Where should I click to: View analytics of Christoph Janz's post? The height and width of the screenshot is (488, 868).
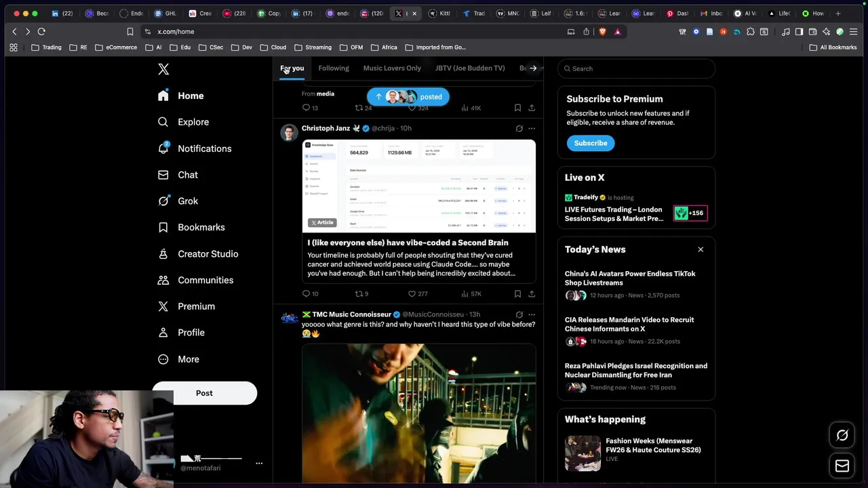coord(471,293)
